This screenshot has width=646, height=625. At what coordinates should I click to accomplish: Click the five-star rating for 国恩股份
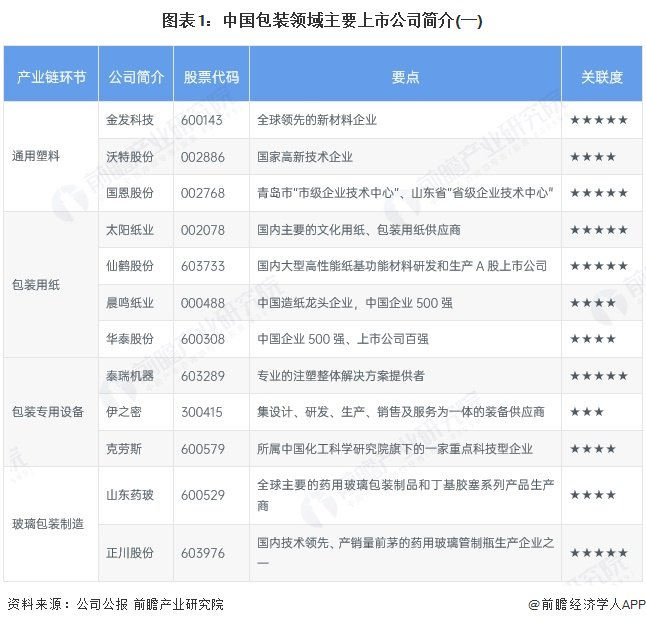point(599,193)
